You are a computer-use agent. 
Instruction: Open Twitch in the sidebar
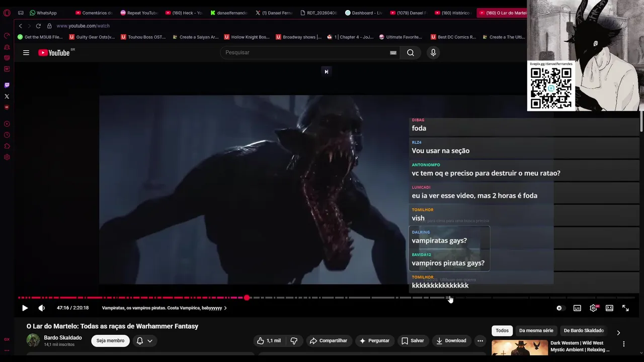click(x=7, y=85)
